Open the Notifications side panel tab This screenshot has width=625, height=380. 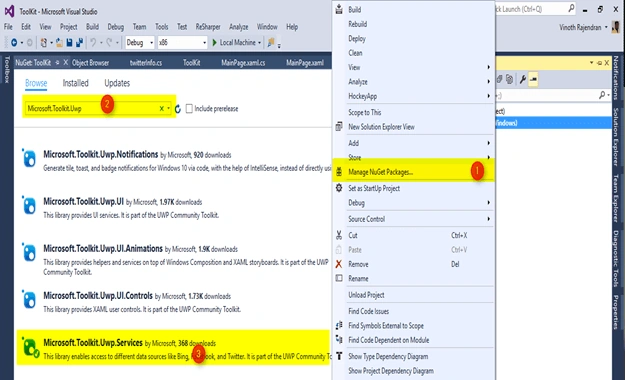point(616,77)
